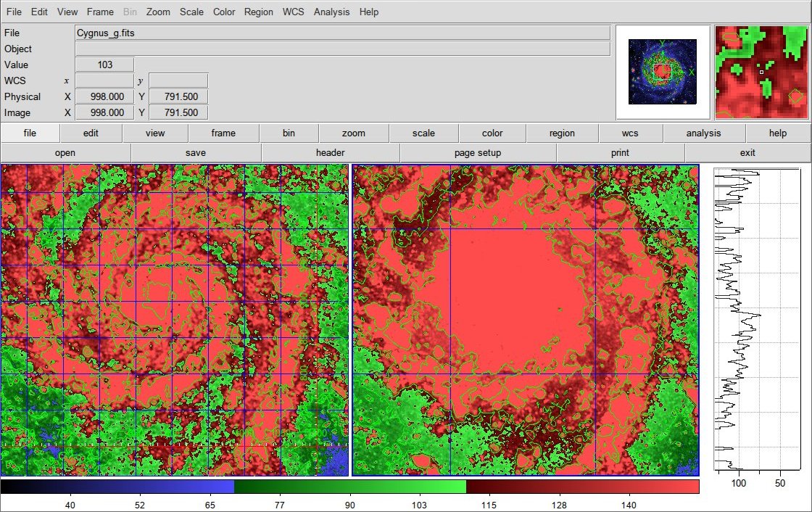Click the File name field showing Cygnus_g.fits
This screenshot has width=812, height=512.
pyautogui.click(x=343, y=33)
